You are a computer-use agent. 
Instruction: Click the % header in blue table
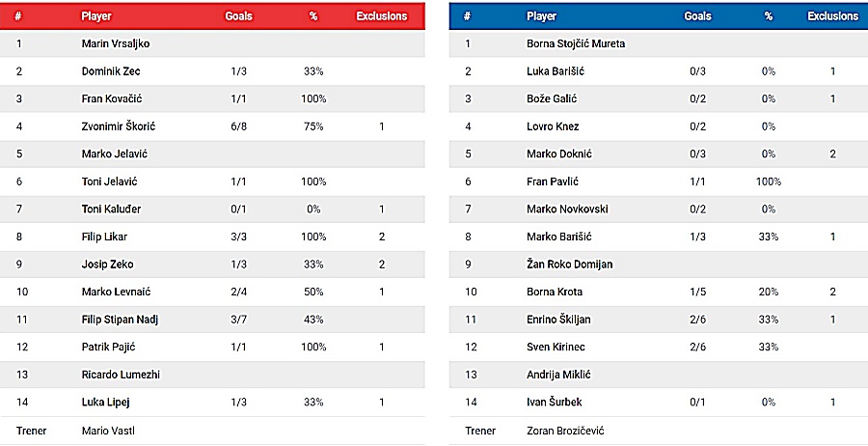tap(769, 16)
